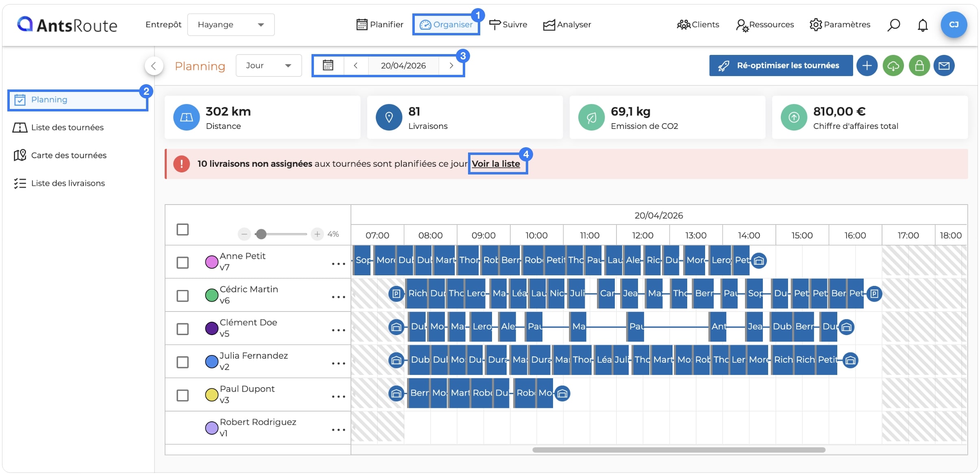Click the AntsRoute logo

67,25
